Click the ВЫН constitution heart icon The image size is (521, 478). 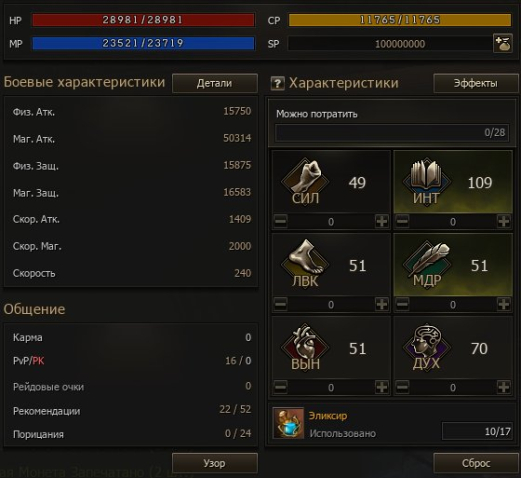click(x=305, y=345)
